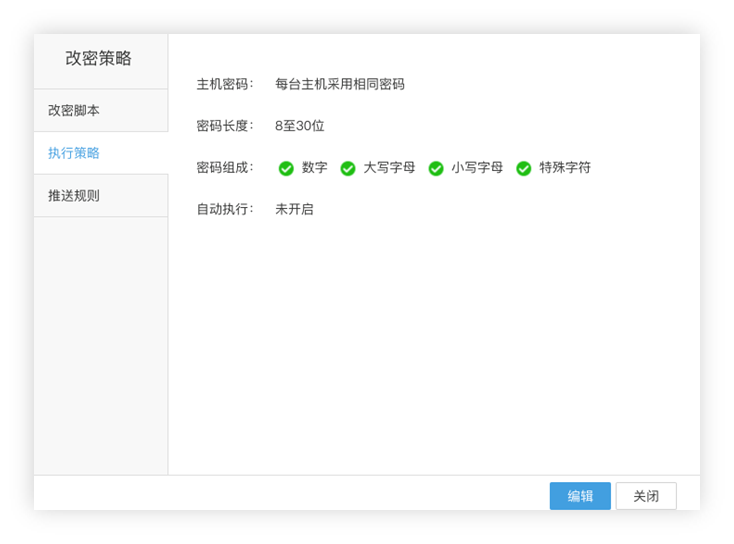Click the 主机密码 field label
Image resolution: width=734 pixels, height=544 pixels.
click(x=225, y=84)
